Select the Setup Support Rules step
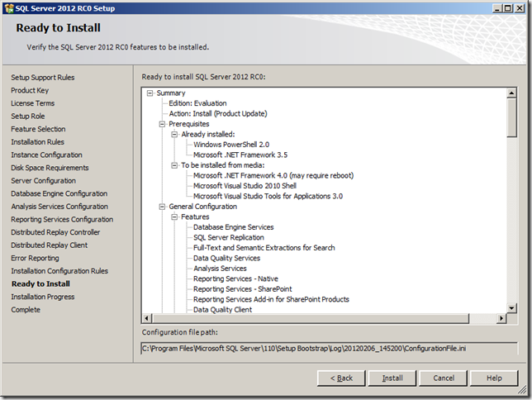Image resolution: width=532 pixels, height=400 pixels. pyautogui.click(x=43, y=78)
